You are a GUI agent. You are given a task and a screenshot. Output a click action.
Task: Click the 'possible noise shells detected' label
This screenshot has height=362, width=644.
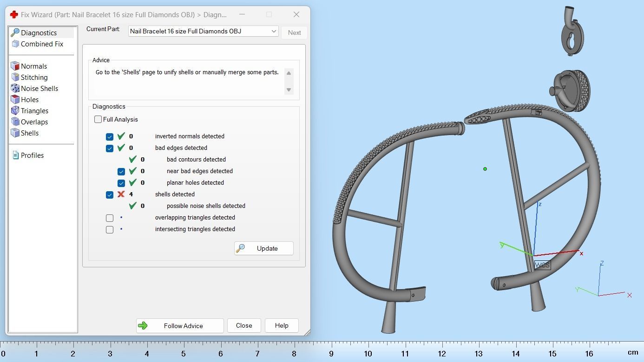click(x=206, y=206)
